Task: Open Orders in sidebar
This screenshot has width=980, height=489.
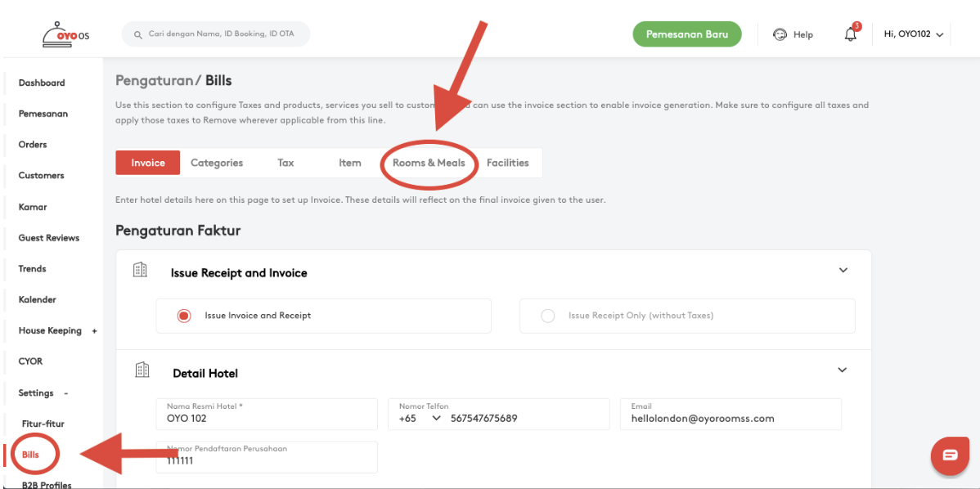Action: pos(33,145)
